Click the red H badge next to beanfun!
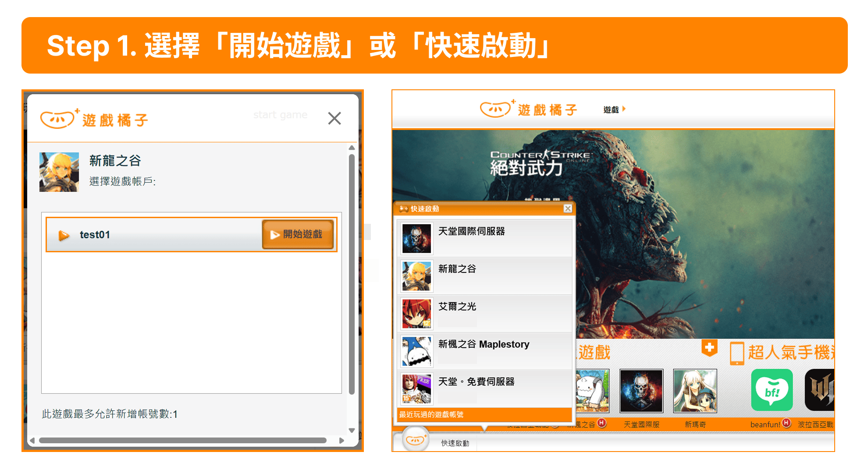Viewport: 868px width, 473px height. coord(786,423)
